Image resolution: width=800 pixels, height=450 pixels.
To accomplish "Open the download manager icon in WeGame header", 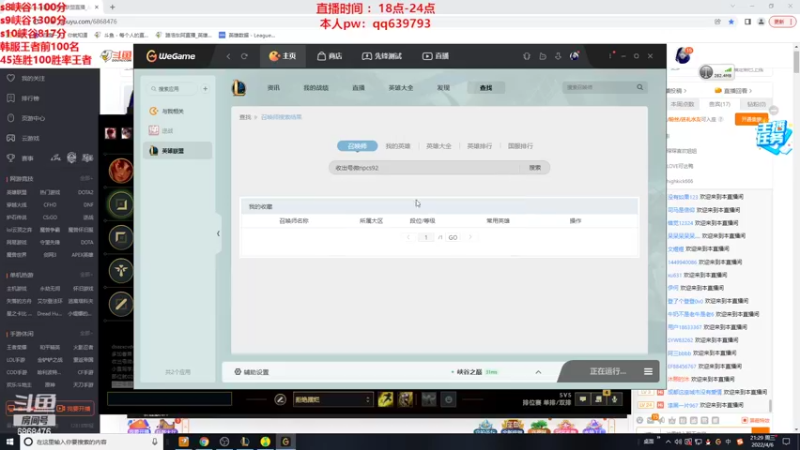I will pos(558,56).
